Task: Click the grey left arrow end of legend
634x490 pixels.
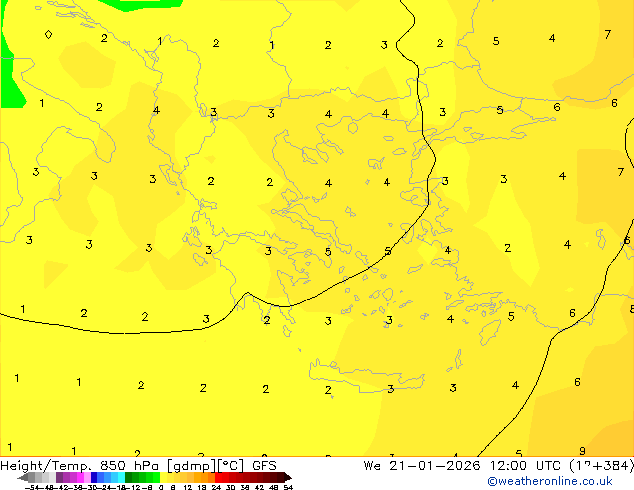Action: 23,477
